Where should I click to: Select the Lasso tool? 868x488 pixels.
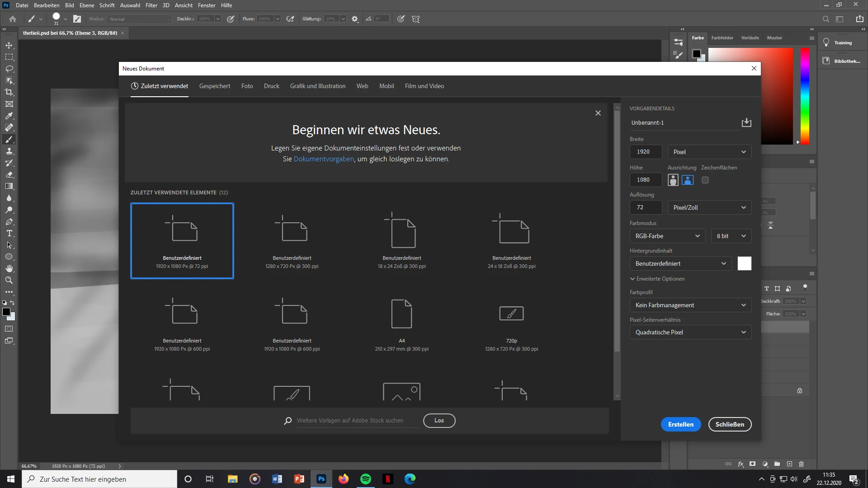click(9, 69)
